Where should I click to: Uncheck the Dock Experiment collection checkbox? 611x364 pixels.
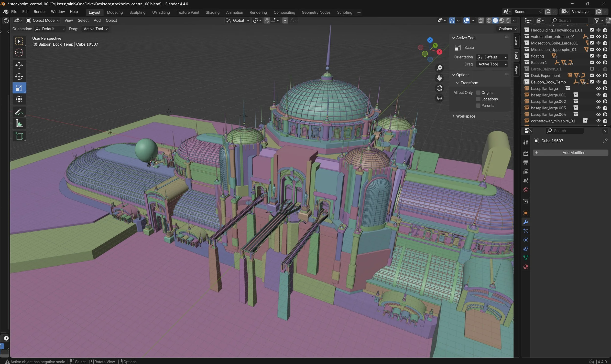pyautogui.click(x=592, y=75)
